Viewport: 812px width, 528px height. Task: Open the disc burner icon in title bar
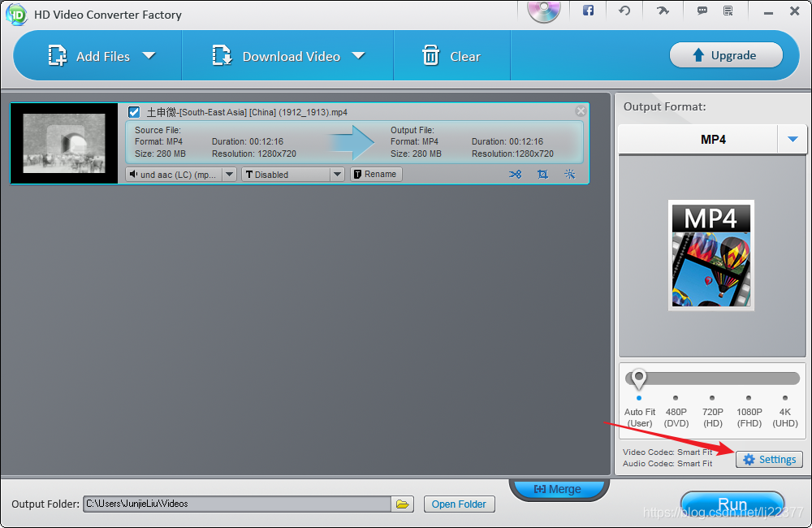pyautogui.click(x=544, y=11)
